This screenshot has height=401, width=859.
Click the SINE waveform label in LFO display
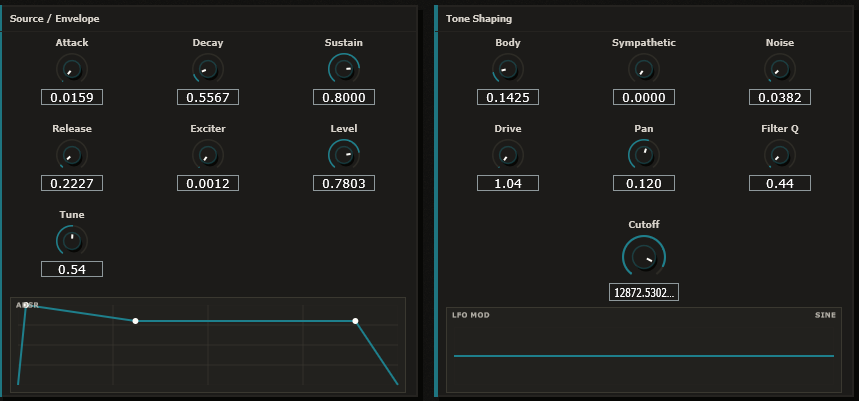[x=825, y=315]
